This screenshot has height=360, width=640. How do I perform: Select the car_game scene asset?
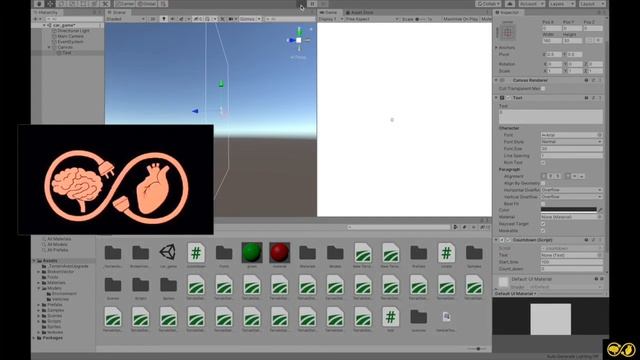pyautogui.click(x=168, y=255)
